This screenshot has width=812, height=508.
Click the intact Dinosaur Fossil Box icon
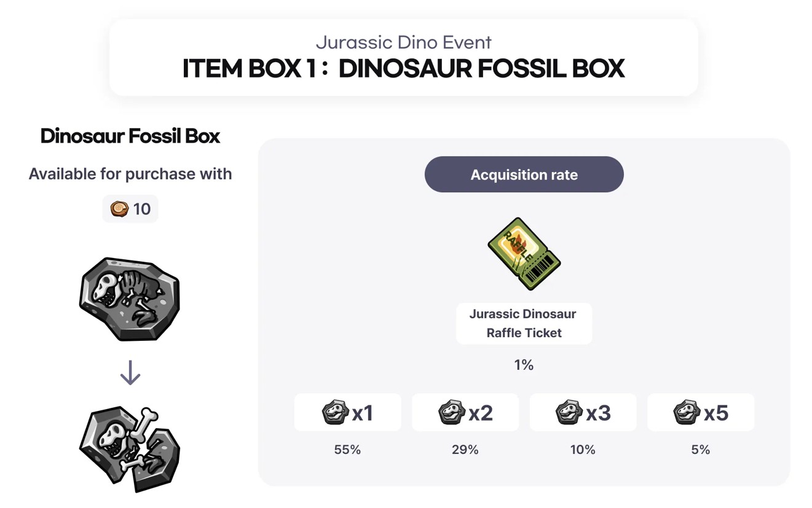click(x=130, y=299)
